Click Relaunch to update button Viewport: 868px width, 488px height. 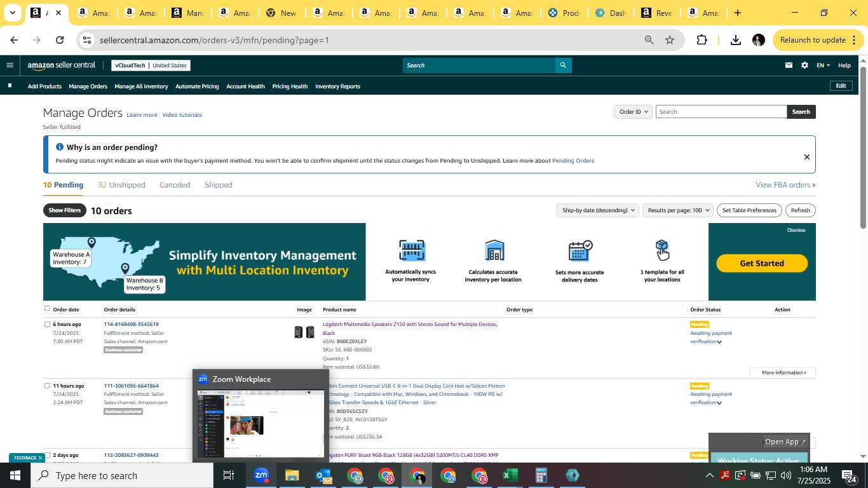click(x=818, y=40)
